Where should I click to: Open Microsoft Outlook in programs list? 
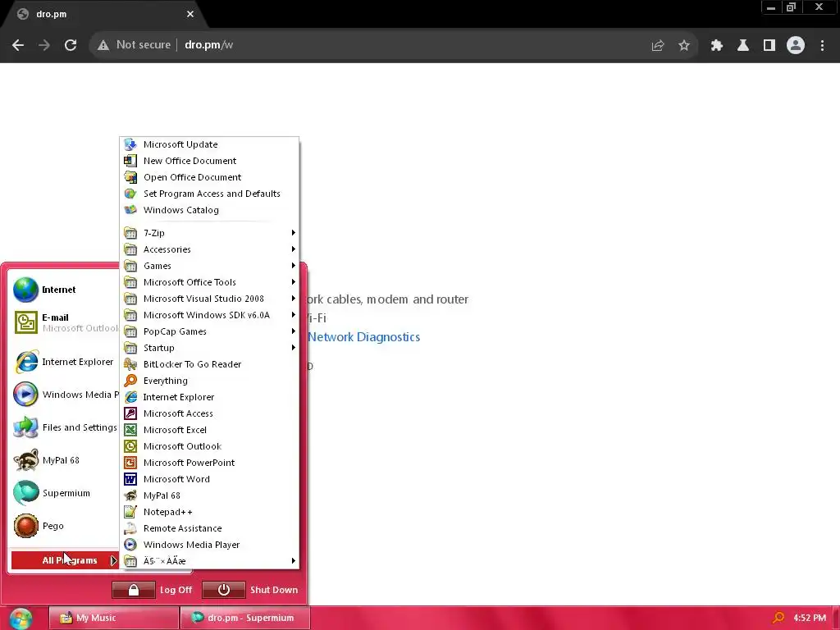pos(209,446)
